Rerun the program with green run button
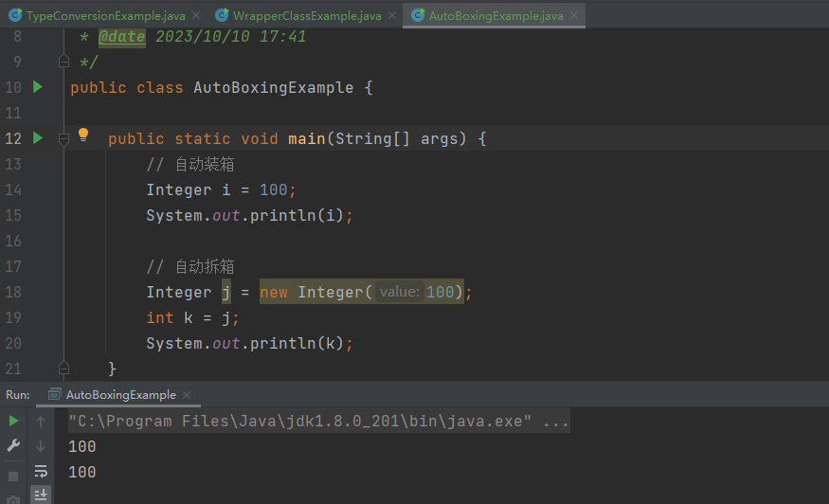The image size is (829, 504). coord(14,421)
